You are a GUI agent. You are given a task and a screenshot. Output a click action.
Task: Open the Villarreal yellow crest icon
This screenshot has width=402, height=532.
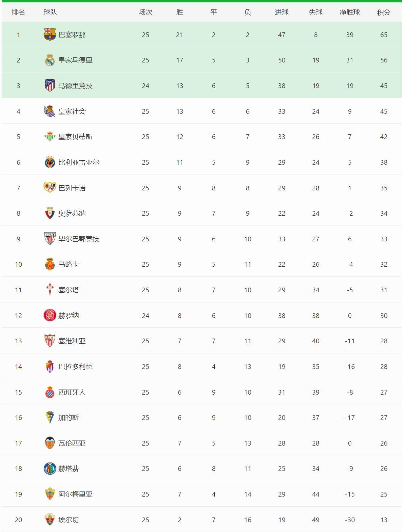coord(50,162)
